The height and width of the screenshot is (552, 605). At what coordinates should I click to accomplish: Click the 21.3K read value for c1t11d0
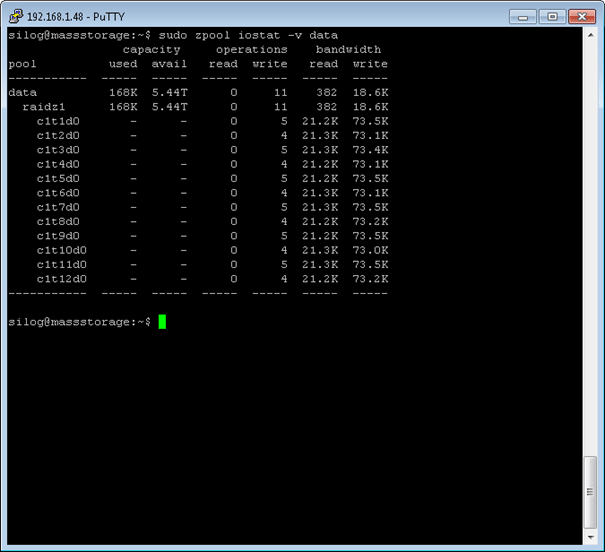point(320,264)
